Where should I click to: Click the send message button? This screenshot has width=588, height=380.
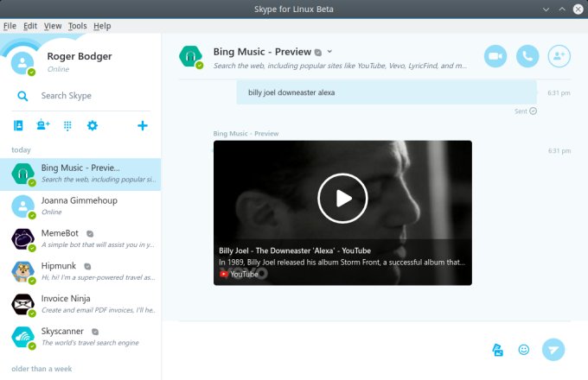pos(553,350)
